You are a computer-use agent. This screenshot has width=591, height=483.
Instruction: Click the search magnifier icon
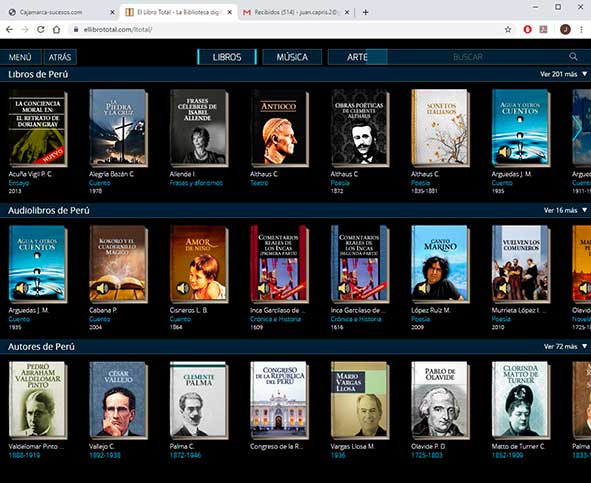(573, 57)
